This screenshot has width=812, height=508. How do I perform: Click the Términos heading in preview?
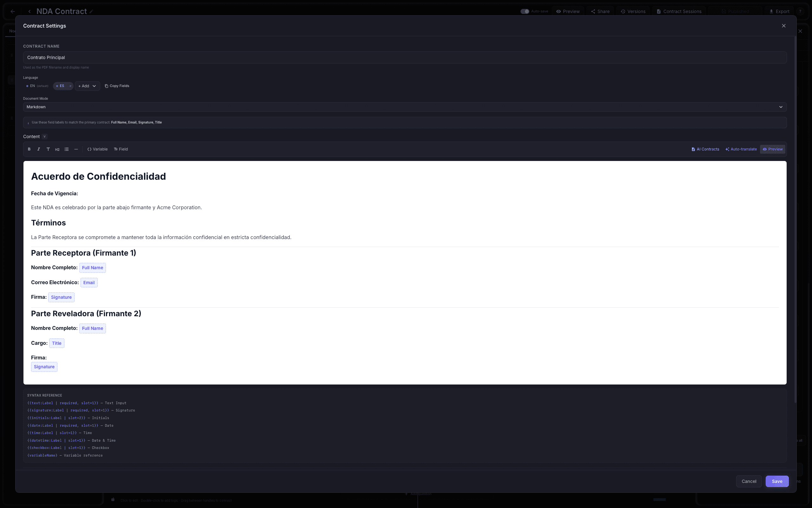click(x=48, y=223)
